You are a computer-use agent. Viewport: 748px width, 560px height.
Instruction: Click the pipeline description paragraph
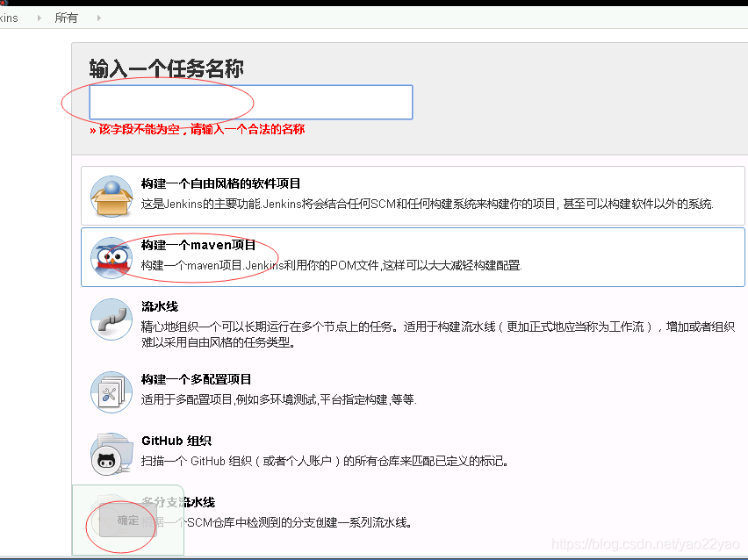438,334
